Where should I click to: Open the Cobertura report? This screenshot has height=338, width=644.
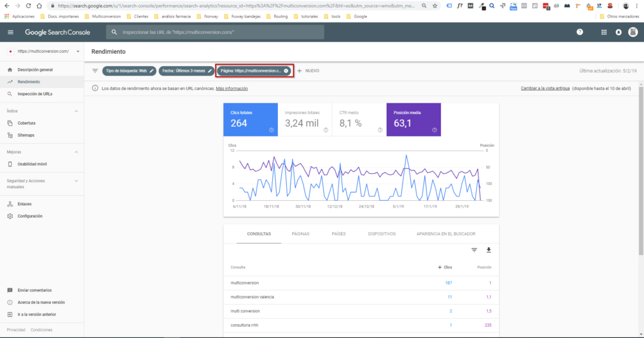pyautogui.click(x=42, y=123)
